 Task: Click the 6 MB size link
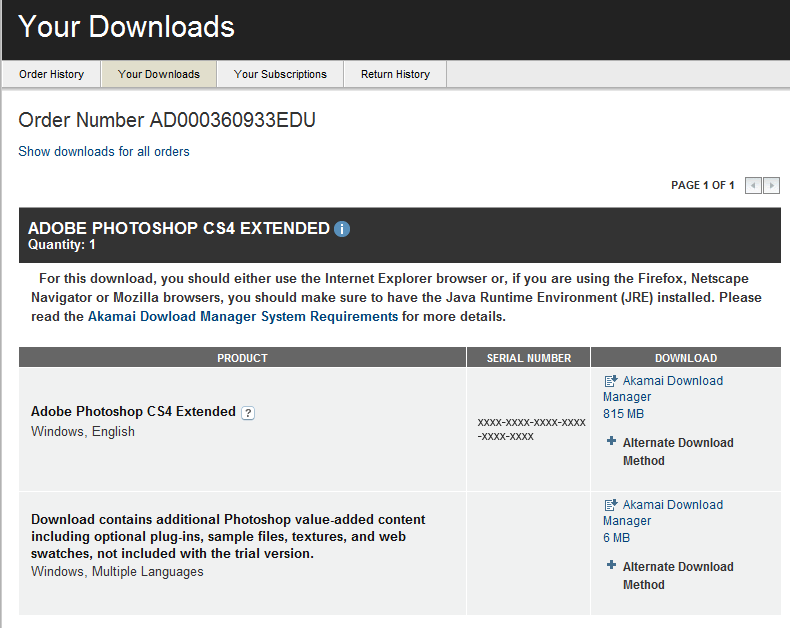(616, 538)
